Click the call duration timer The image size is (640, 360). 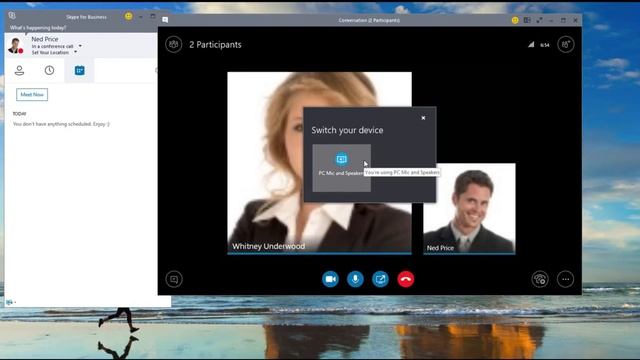[544, 45]
